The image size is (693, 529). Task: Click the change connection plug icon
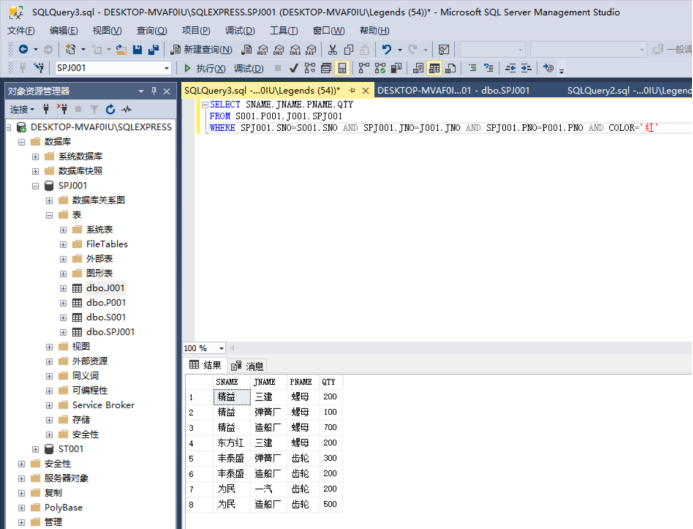39,68
